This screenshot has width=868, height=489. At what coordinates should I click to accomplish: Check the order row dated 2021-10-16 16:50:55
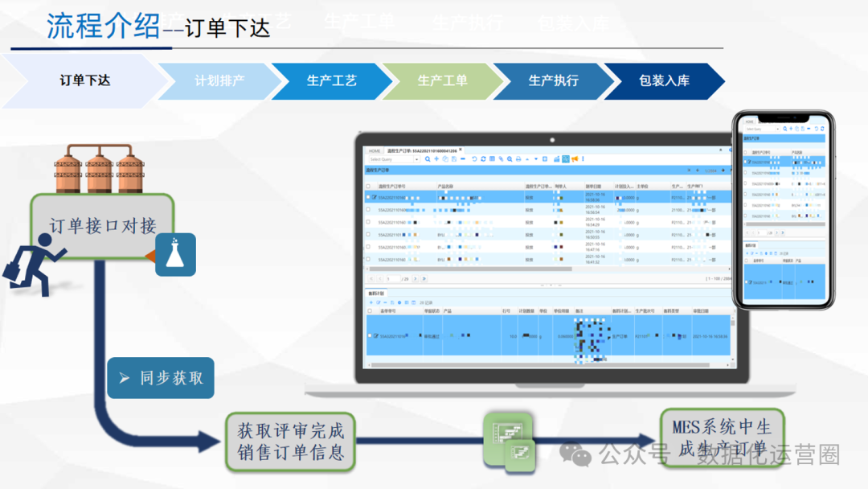point(368,234)
